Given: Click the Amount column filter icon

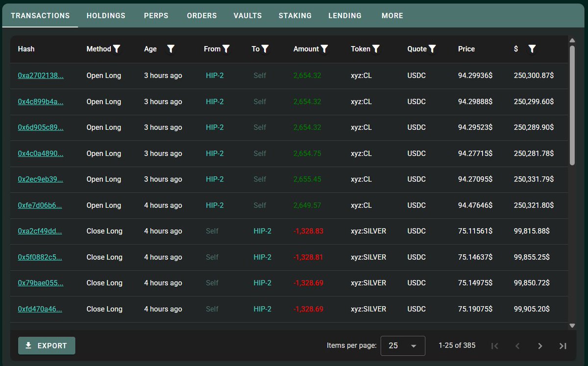Looking at the screenshot, I should tap(324, 49).
